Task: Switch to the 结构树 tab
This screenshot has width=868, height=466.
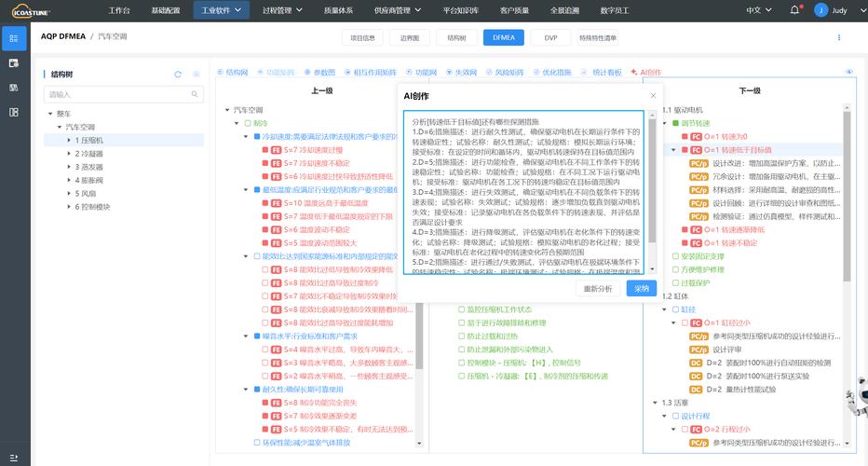Action: click(456, 37)
